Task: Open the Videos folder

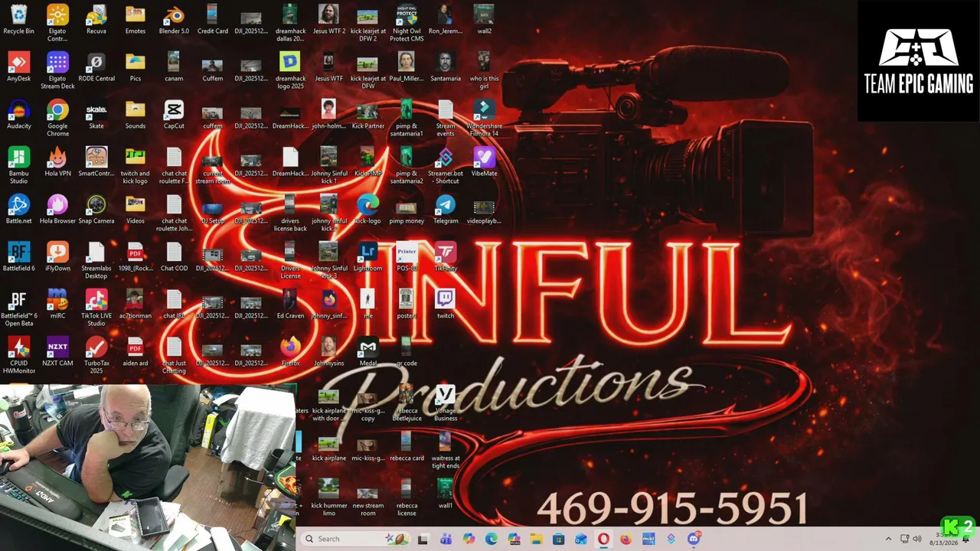Action: coord(136,210)
